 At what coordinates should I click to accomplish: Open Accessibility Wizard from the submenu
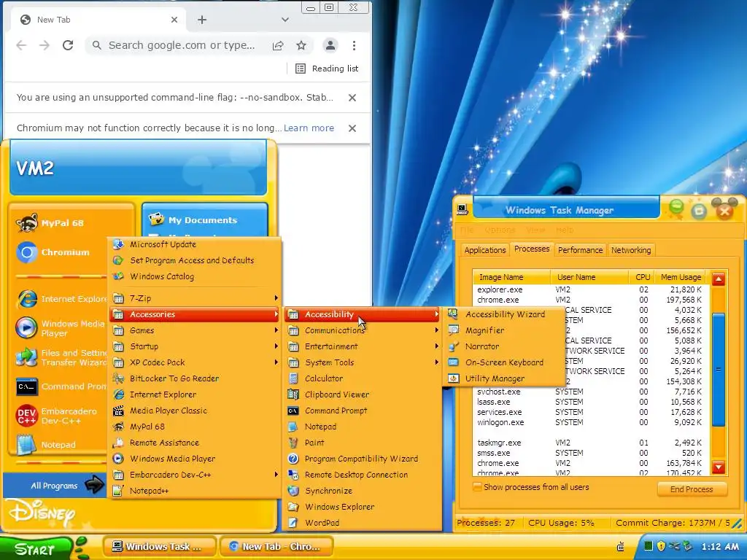[505, 314]
